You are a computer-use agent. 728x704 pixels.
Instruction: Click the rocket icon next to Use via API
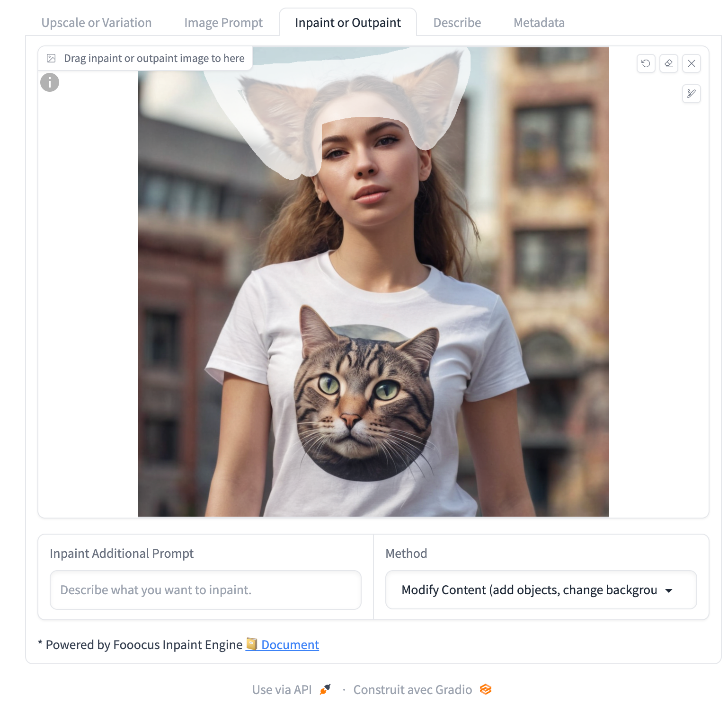point(324,689)
